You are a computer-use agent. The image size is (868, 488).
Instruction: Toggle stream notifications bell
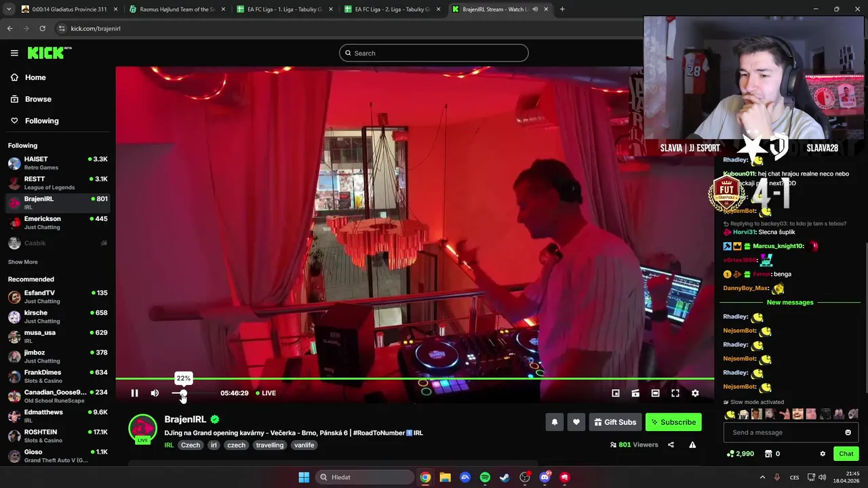[x=554, y=422]
